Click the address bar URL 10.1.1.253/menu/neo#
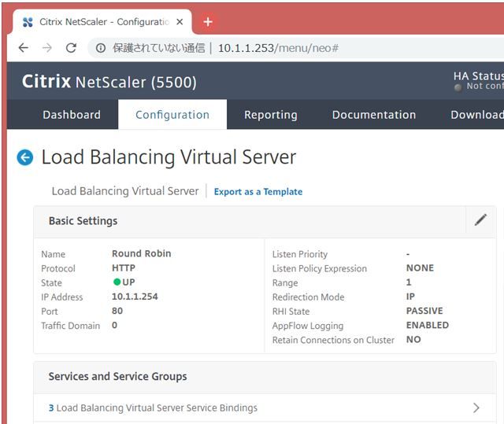The height and width of the screenshot is (424, 504). [278, 48]
